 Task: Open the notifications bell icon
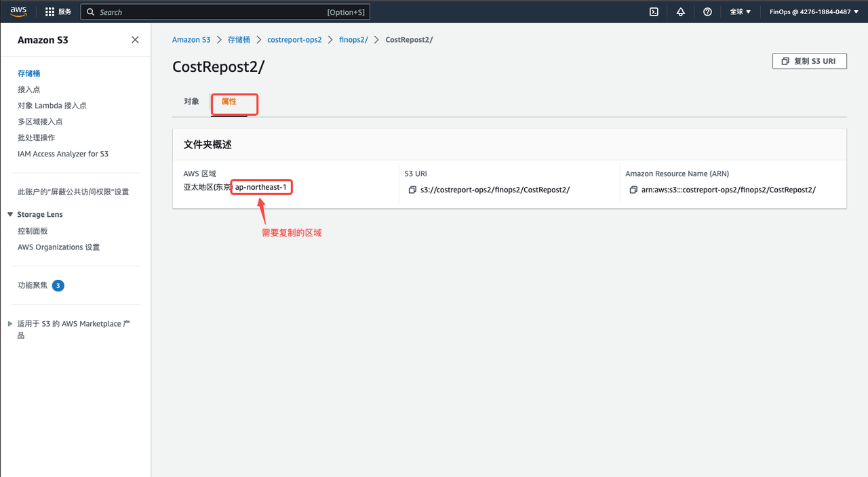(681, 12)
